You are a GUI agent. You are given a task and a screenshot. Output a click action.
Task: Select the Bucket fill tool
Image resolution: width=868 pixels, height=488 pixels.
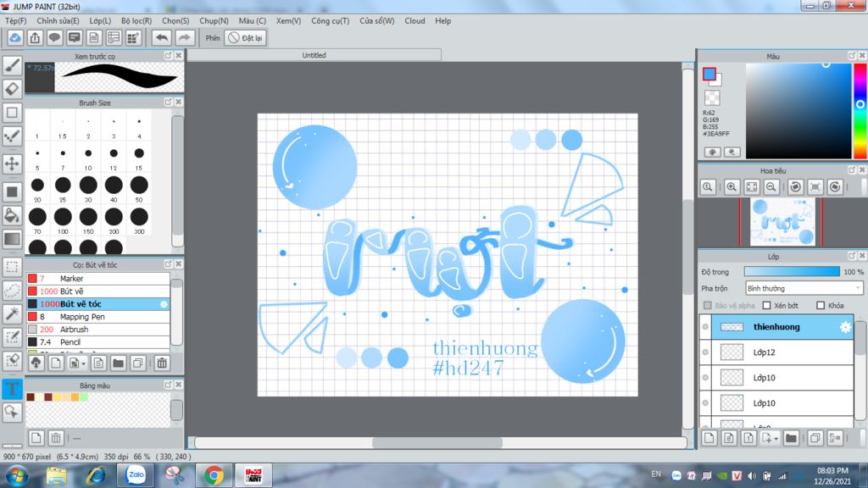coord(12,215)
